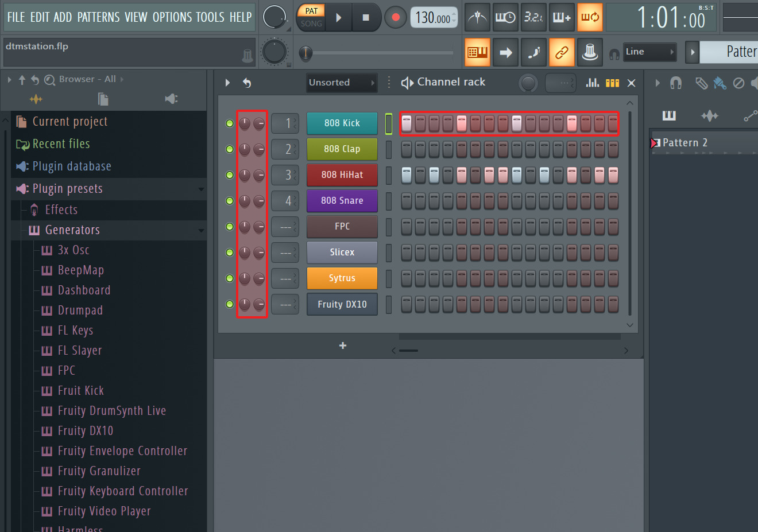Click the song position slider
The image size is (758, 532).
point(377,53)
